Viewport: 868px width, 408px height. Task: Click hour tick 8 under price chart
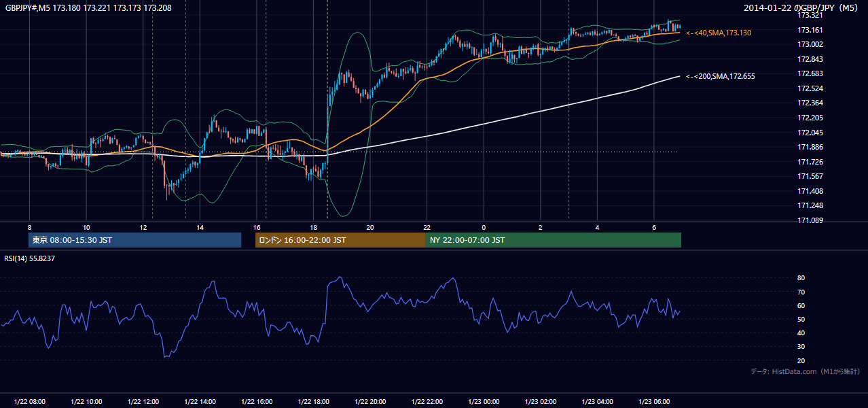29,227
